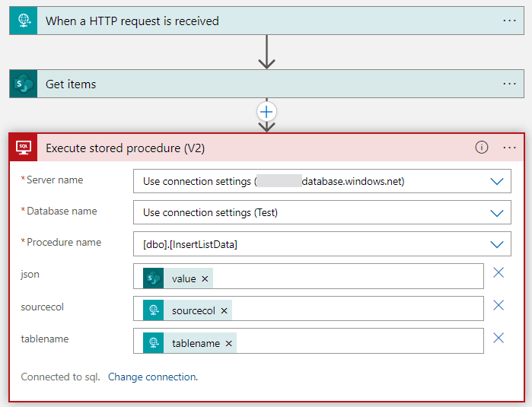Image resolution: width=532 pixels, height=407 pixels.
Task: Click inside the sourcecol input field
Action: (x=308, y=308)
